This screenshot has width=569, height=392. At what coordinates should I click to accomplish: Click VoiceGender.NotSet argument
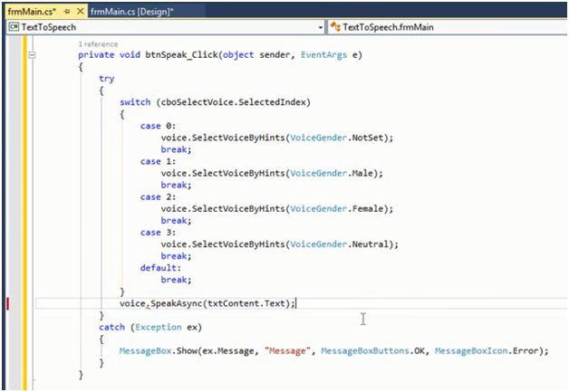pyautogui.click(x=336, y=138)
